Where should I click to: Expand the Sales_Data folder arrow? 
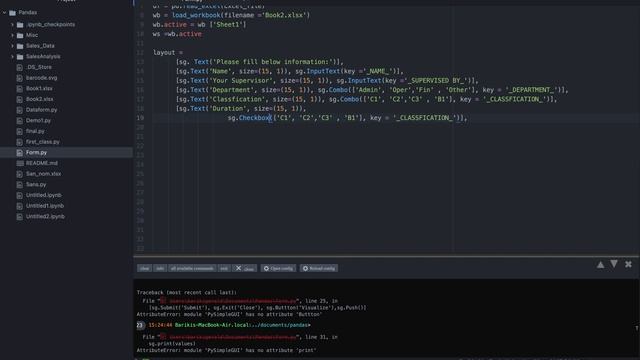(x=12, y=46)
